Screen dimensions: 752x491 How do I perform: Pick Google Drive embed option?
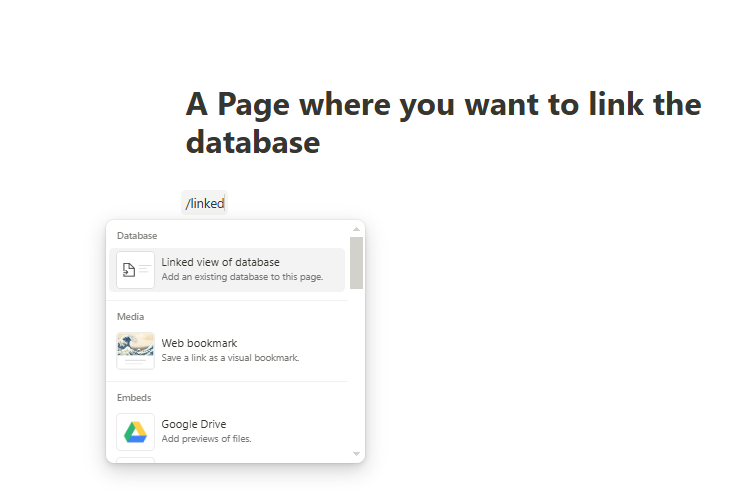click(x=227, y=432)
